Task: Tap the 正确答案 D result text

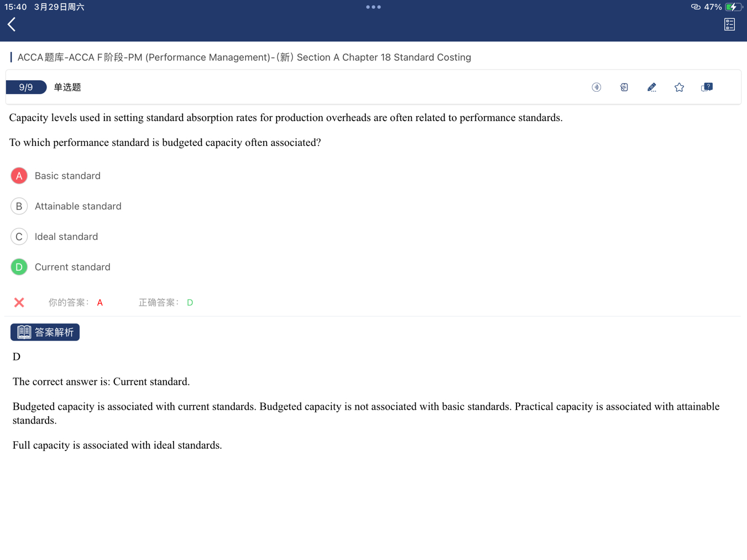Action: pos(165,302)
